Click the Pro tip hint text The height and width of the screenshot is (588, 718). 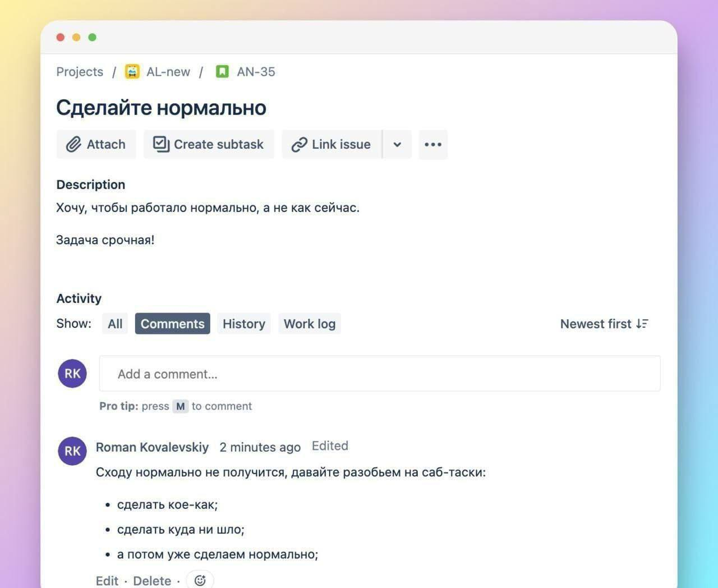(176, 406)
